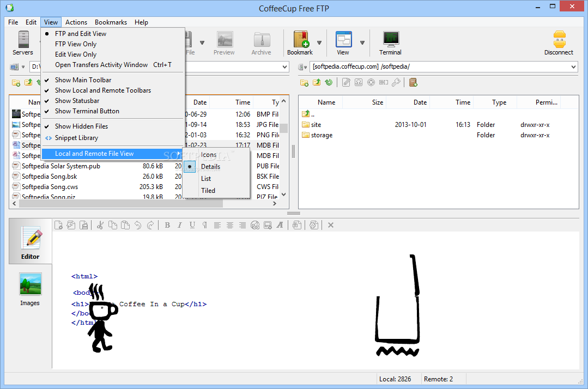The width and height of the screenshot is (588, 389).
Task: Open local path dropdown arrow
Action: pyautogui.click(x=284, y=66)
